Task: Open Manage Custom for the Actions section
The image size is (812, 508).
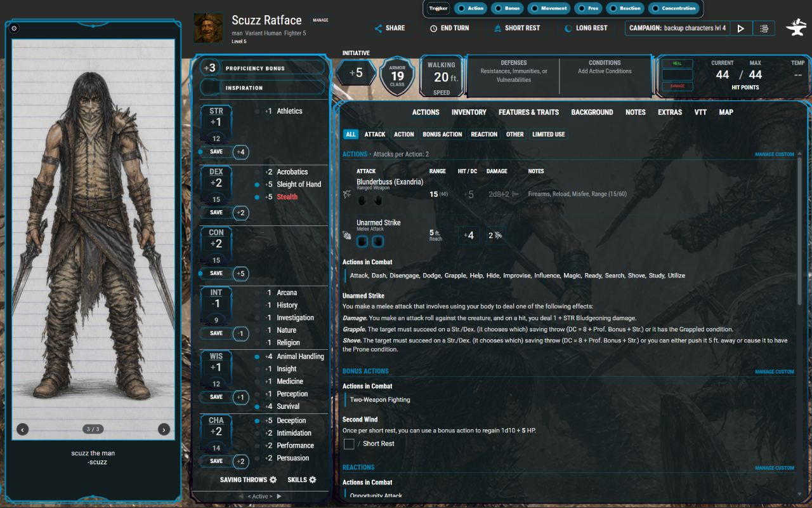Action: pyautogui.click(x=774, y=154)
